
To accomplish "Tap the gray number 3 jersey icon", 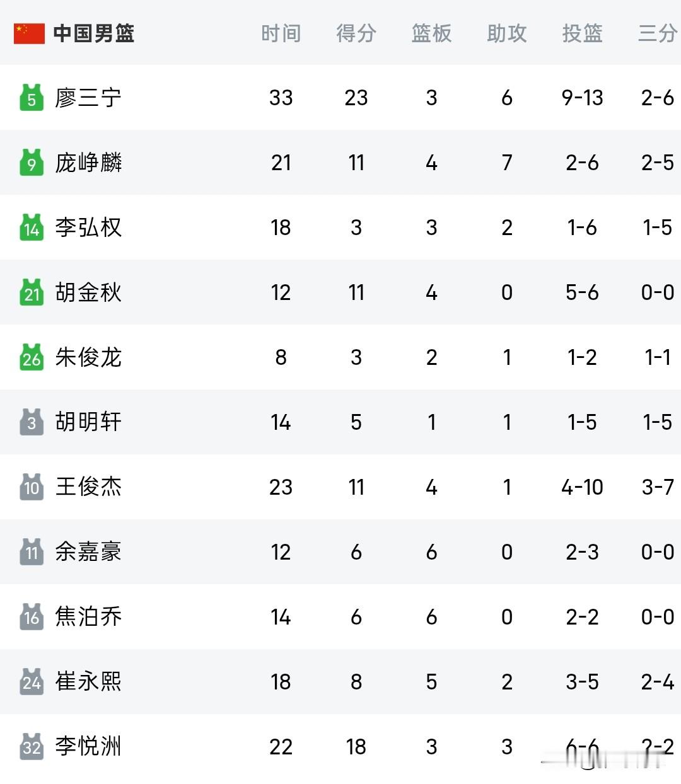I will pos(32,422).
